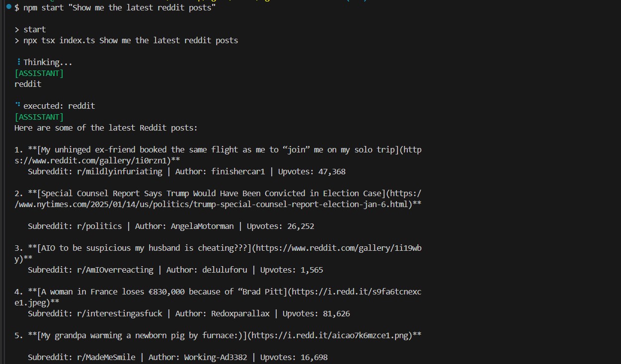The height and width of the screenshot is (364, 621).
Task: Open the reddit gallery link for the AIO post
Action: (338, 248)
